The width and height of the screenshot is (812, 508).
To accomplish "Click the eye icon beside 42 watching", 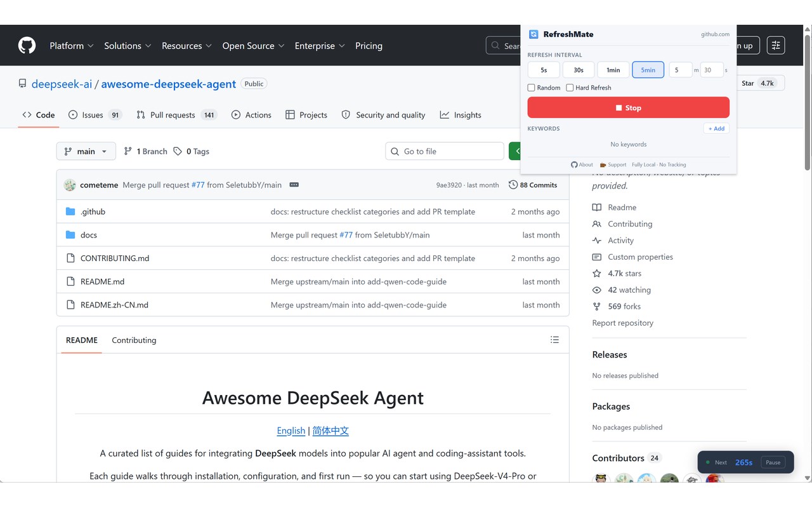I will pyautogui.click(x=597, y=290).
